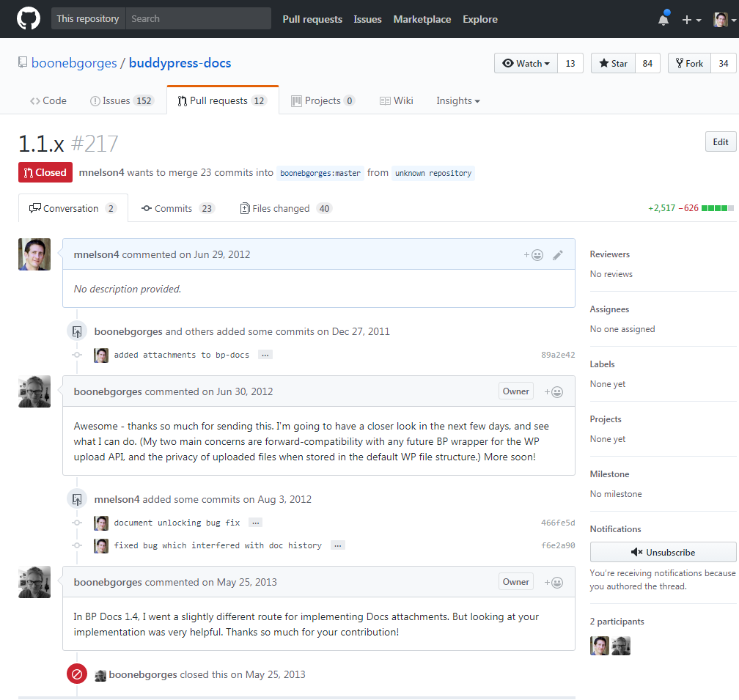Open the user avatar menu in header

pyautogui.click(x=724, y=20)
